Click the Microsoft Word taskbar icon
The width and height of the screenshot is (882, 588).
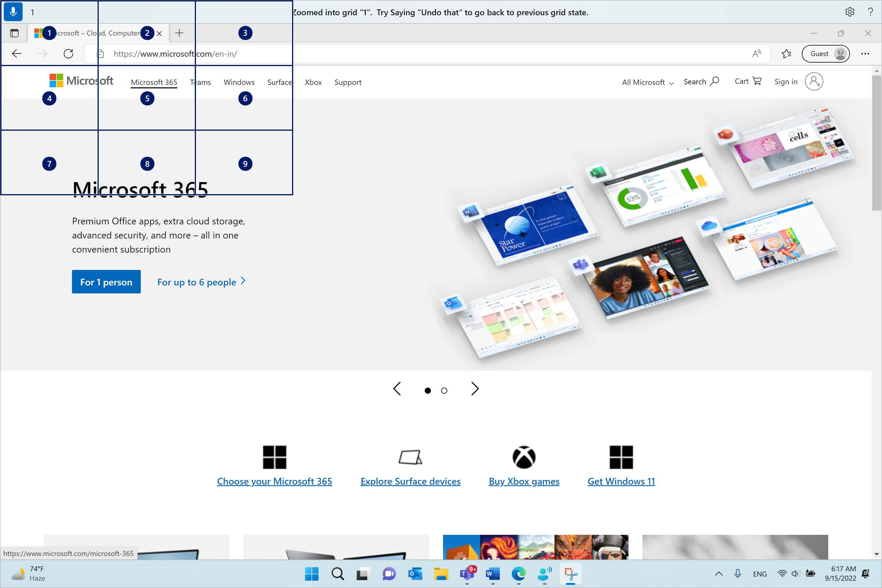coord(492,574)
